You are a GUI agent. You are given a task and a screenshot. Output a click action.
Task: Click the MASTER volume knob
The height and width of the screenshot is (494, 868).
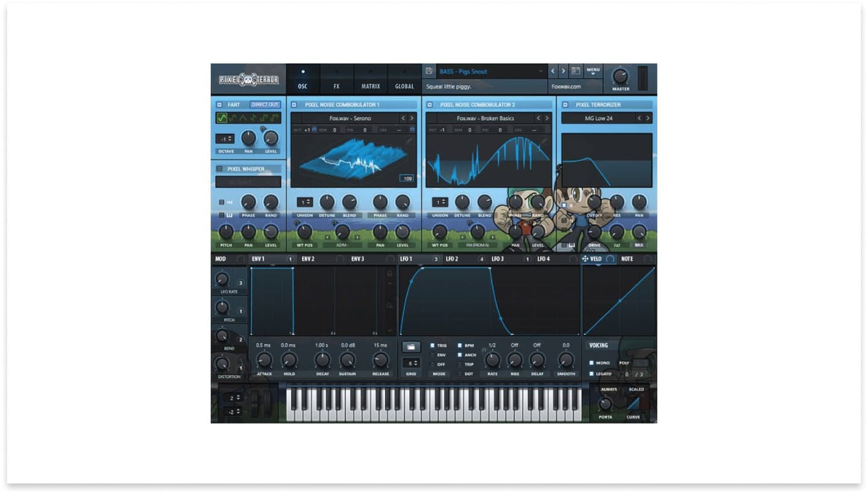pos(620,76)
